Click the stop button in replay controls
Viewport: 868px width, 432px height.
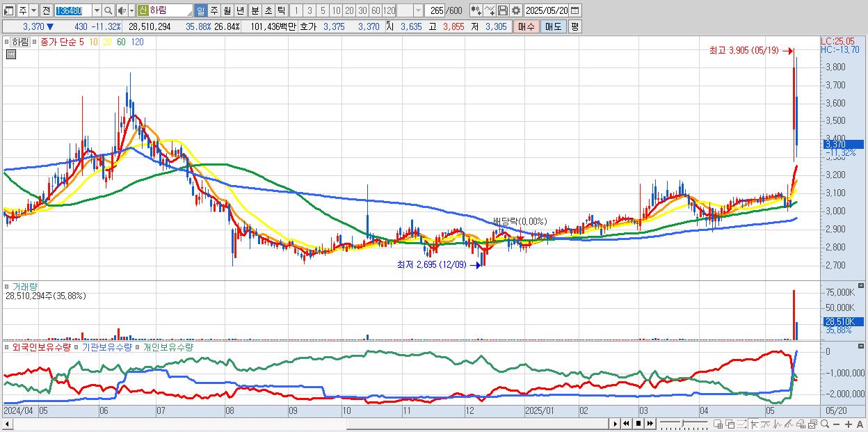point(638,423)
